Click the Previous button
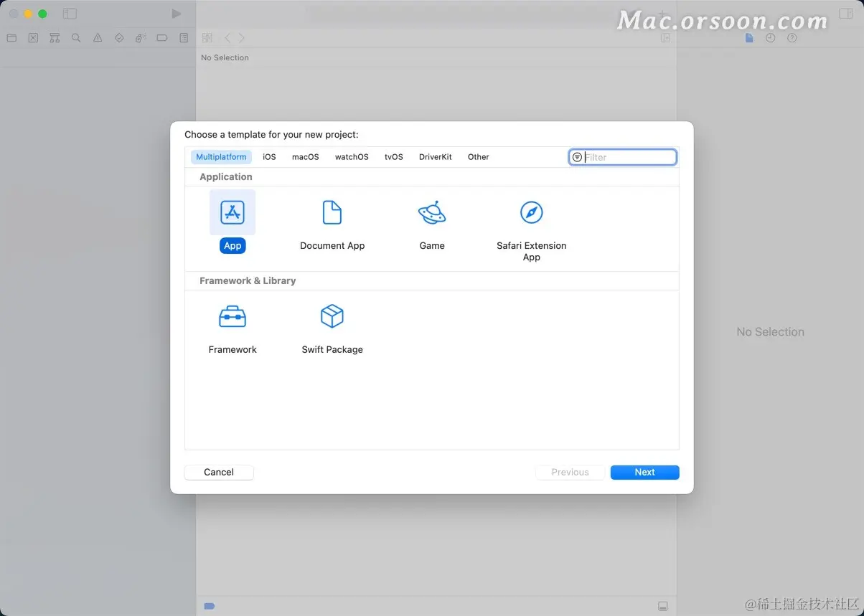The image size is (864, 616). [570, 472]
